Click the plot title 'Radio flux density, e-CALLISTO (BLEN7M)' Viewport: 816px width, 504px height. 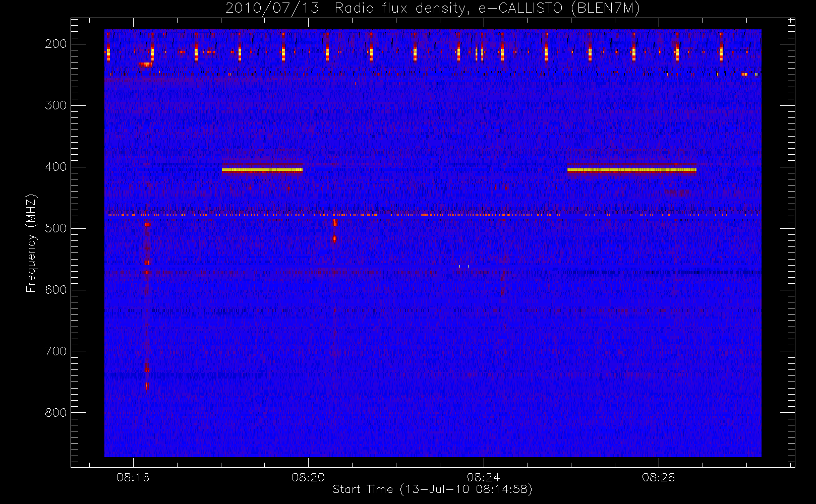[x=487, y=9]
